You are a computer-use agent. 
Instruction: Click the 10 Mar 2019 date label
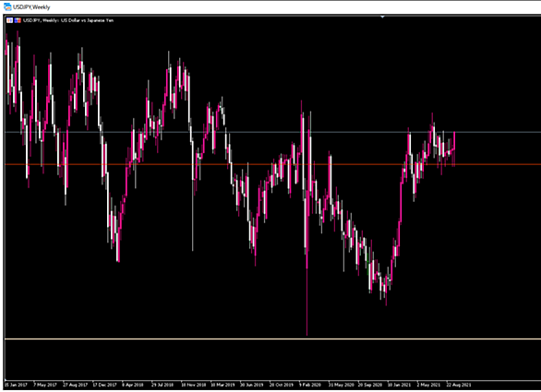click(222, 385)
